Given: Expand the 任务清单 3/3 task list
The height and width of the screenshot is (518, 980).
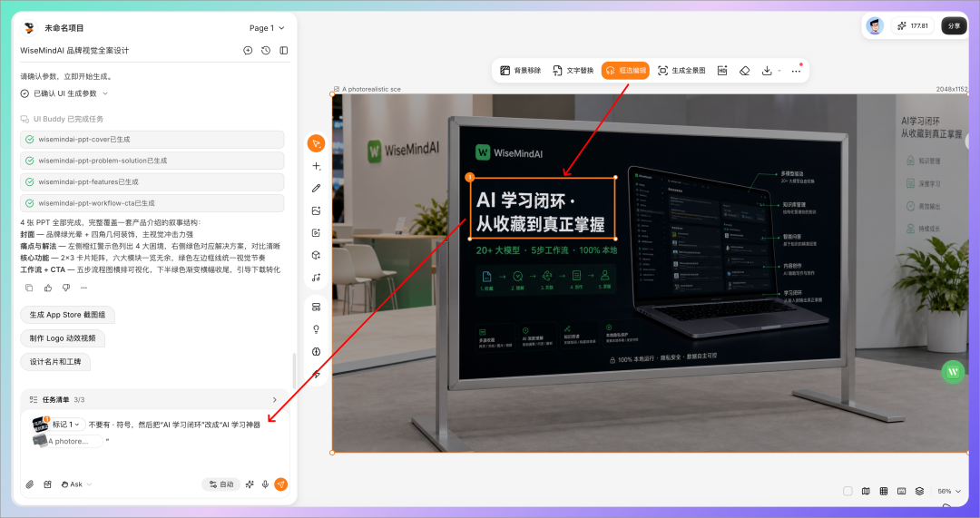Looking at the screenshot, I should coord(153,399).
